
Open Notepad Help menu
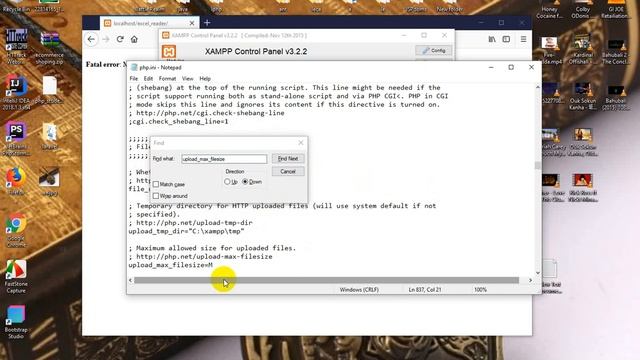205,78
